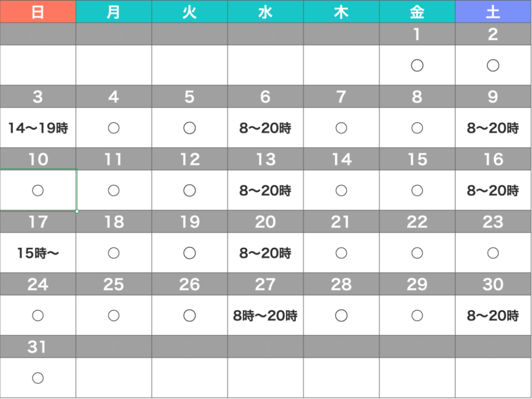Select the circle cell under day 10
The width and height of the screenshot is (532, 399).
tap(38, 190)
